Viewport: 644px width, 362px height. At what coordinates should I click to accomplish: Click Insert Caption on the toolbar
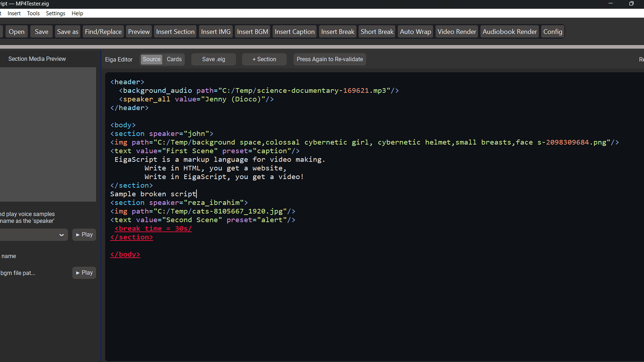pyautogui.click(x=294, y=31)
